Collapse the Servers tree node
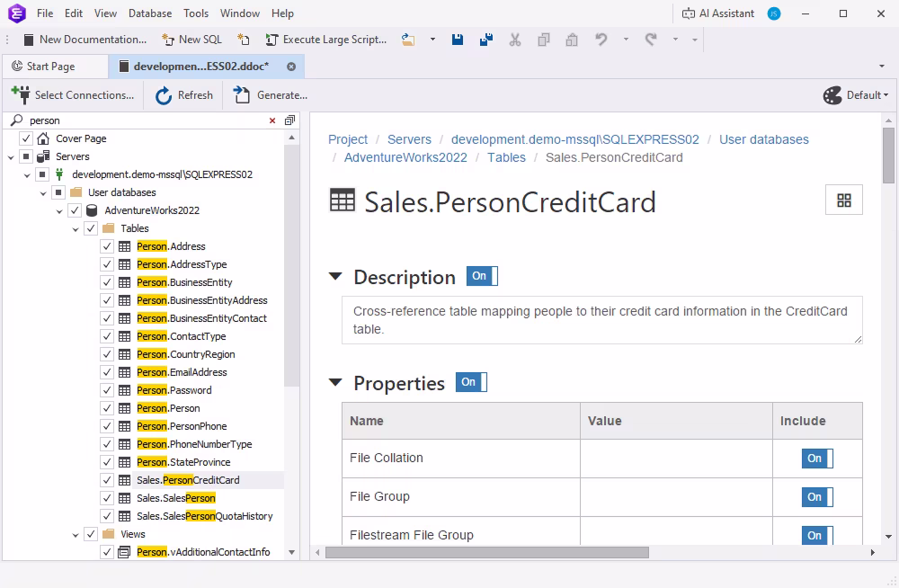This screenshot has width=899, height=588. (11, 156)
